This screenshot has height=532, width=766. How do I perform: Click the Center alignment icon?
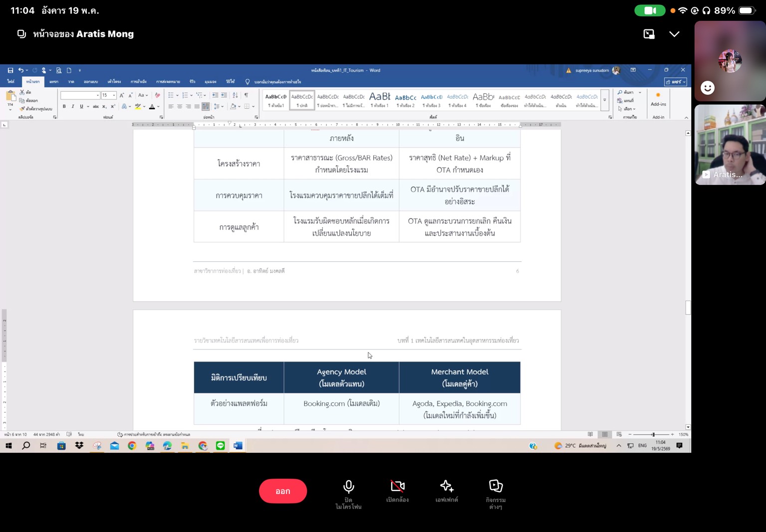pyautogui.click(x=180, y=107)
